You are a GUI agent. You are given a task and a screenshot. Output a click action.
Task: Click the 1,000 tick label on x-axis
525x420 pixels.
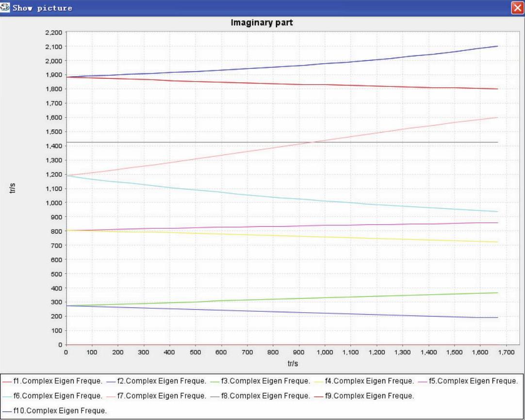(325, 353)
